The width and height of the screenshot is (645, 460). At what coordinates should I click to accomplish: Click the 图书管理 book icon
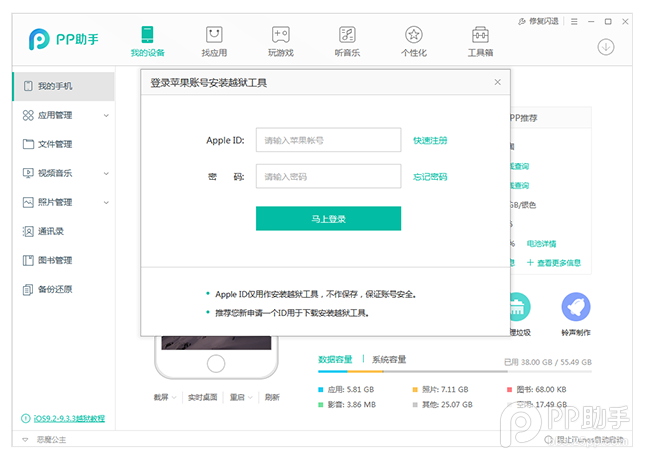point(28,260)
